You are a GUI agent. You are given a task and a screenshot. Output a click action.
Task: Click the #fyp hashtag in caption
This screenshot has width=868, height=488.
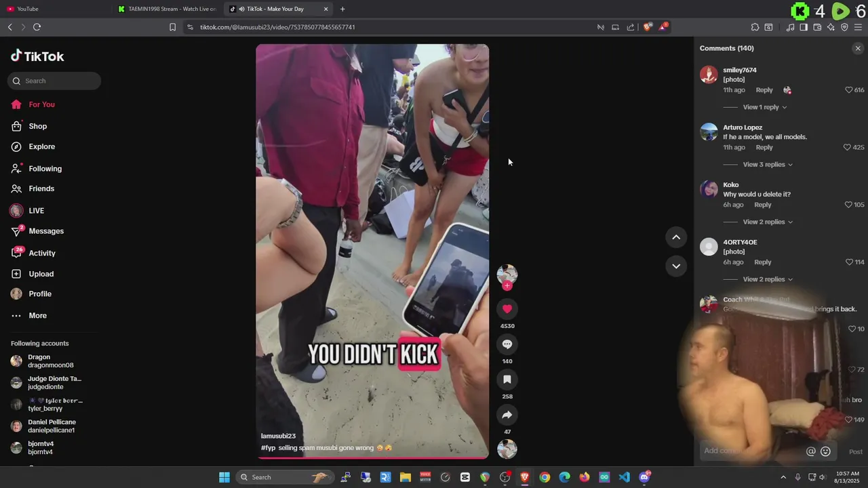[269, 448]
